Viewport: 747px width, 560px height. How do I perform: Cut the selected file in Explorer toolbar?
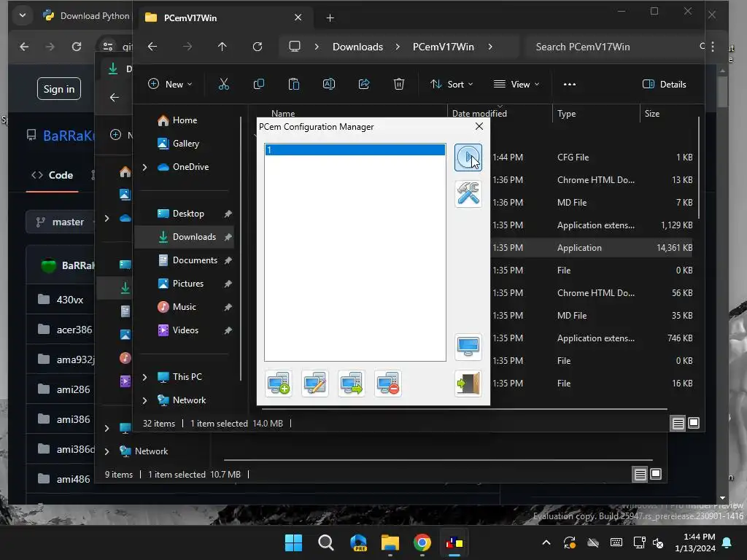pyautogui.click(x=223, y=85)
